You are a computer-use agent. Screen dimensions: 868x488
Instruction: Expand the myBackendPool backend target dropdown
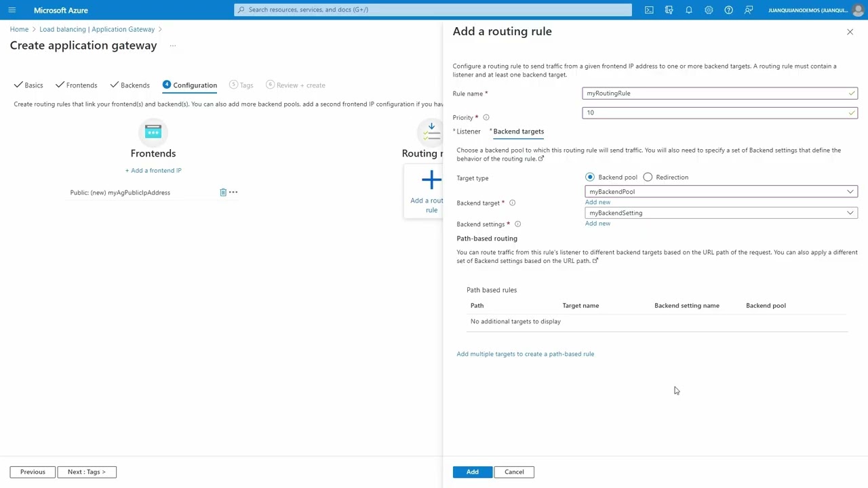point(721,192)
